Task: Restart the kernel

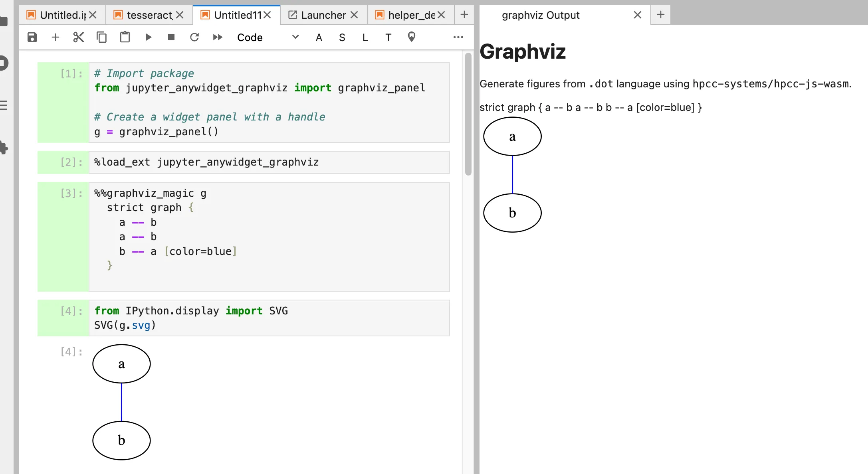Action: pos(194,38)
